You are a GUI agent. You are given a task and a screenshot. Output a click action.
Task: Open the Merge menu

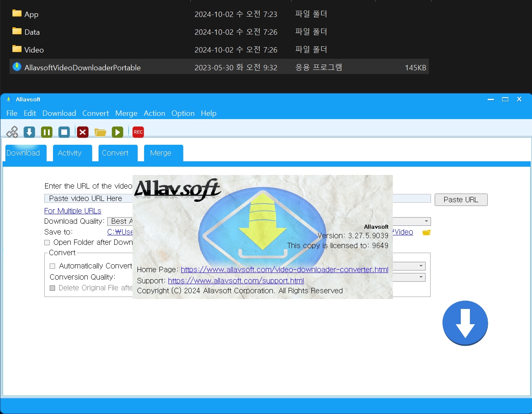pyautogui.click(x=126, y=113)
